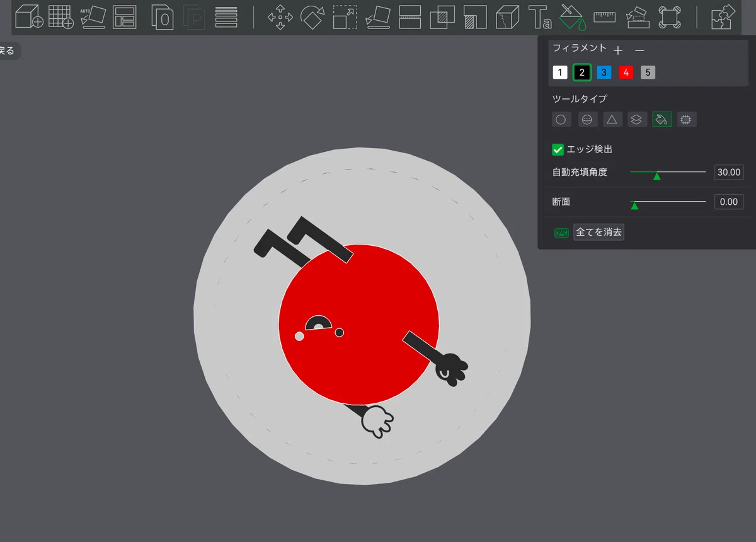Choose the triangle tool type
756x542 pixels.
pyautogui.click(x=612, y=119)
